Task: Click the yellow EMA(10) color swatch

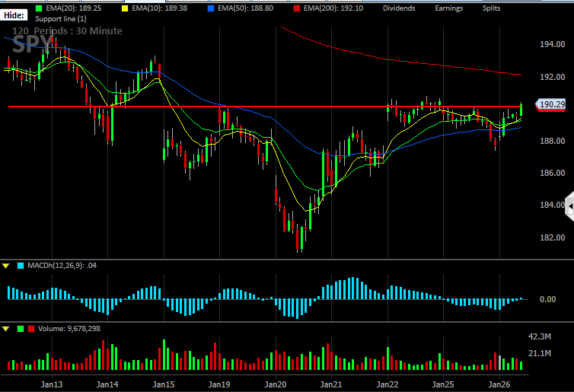Action: [125, 8]
